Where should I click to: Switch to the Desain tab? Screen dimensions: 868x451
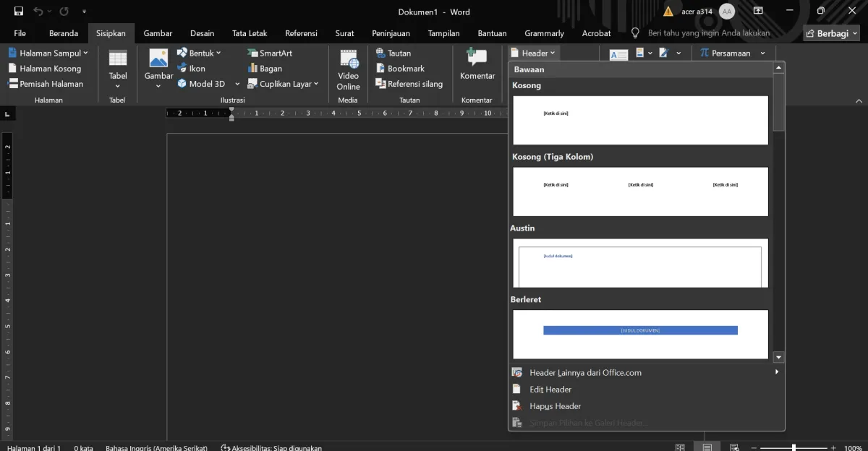(203, 33)
